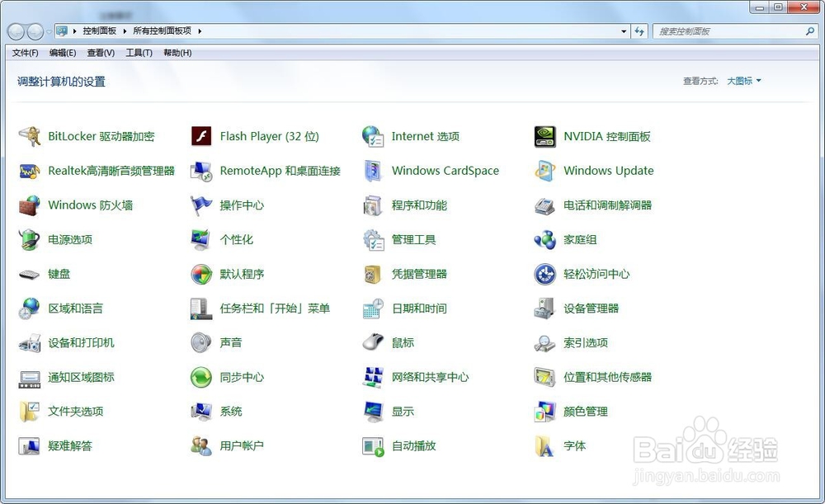Open the 操作中心 flag icon
Viewport: 825px width, 504px height.
click(201, 205)
